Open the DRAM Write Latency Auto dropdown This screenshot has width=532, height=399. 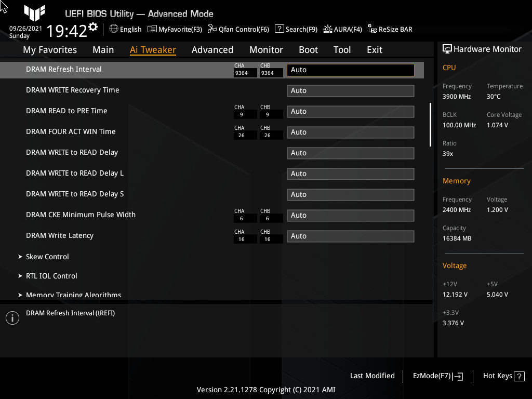tap(350, 236)
